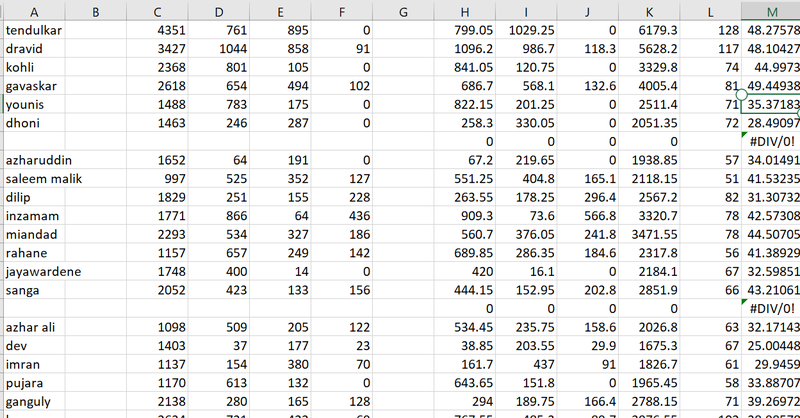Select cell with value 3471.55
800x418 pixels.
[649, 234]
